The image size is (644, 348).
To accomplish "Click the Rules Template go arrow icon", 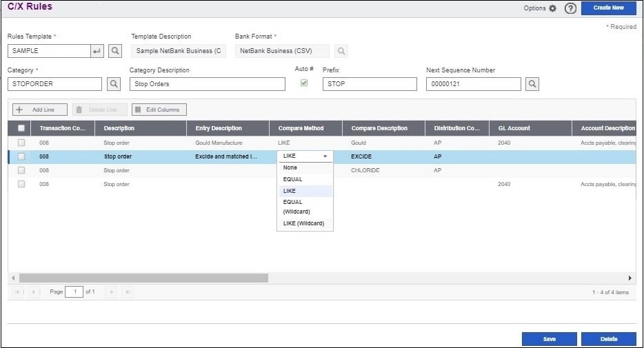I will (97, 51).
